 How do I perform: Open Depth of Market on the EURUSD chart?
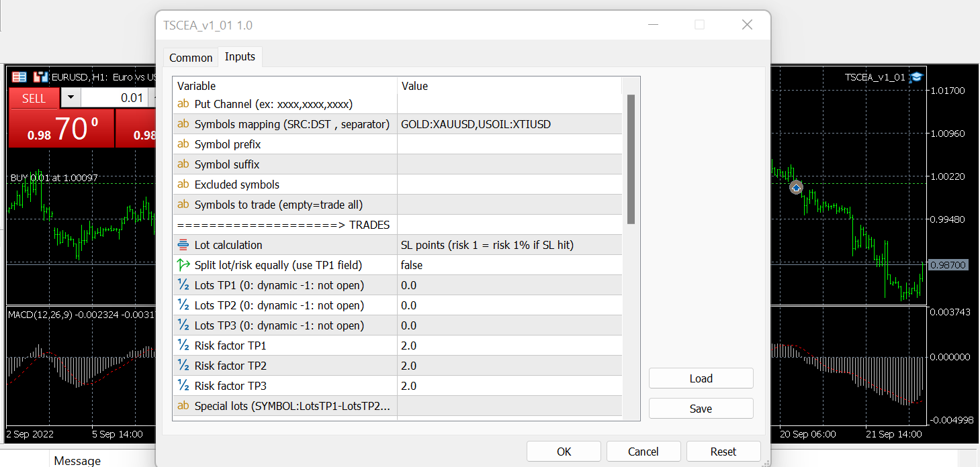point(18,76)
